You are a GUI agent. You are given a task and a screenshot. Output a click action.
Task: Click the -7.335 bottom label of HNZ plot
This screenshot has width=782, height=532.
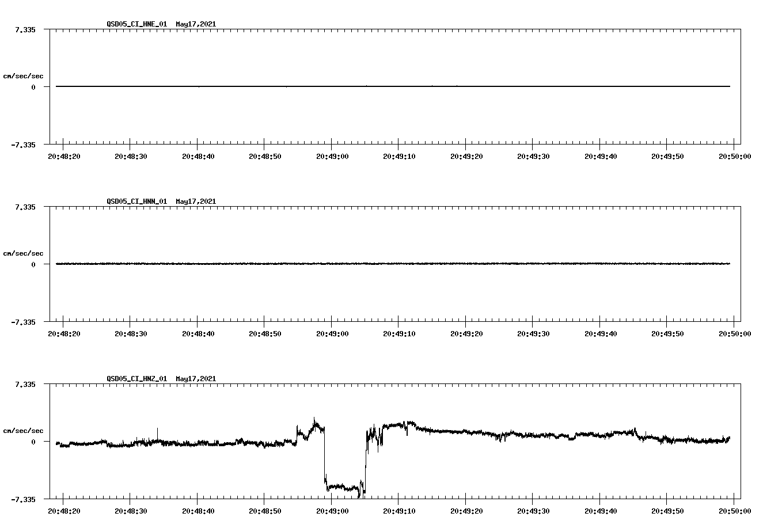click(x=24, y=500)
